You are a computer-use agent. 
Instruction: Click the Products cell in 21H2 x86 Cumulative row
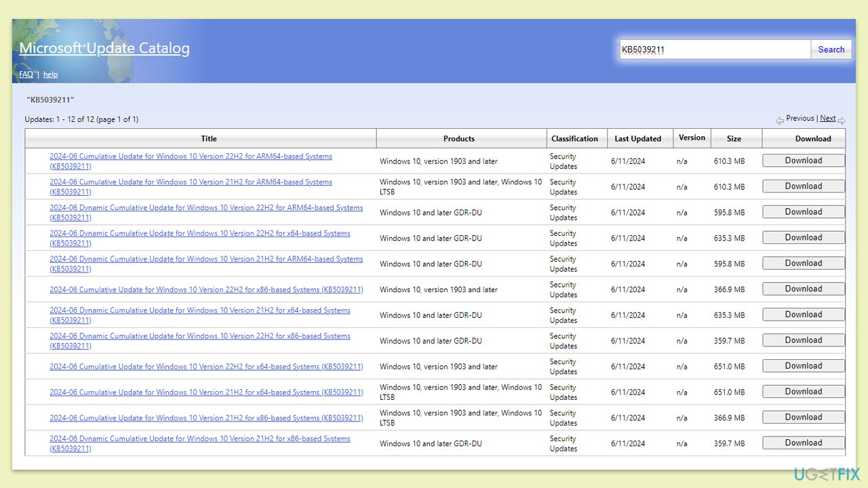click(461, 418)
